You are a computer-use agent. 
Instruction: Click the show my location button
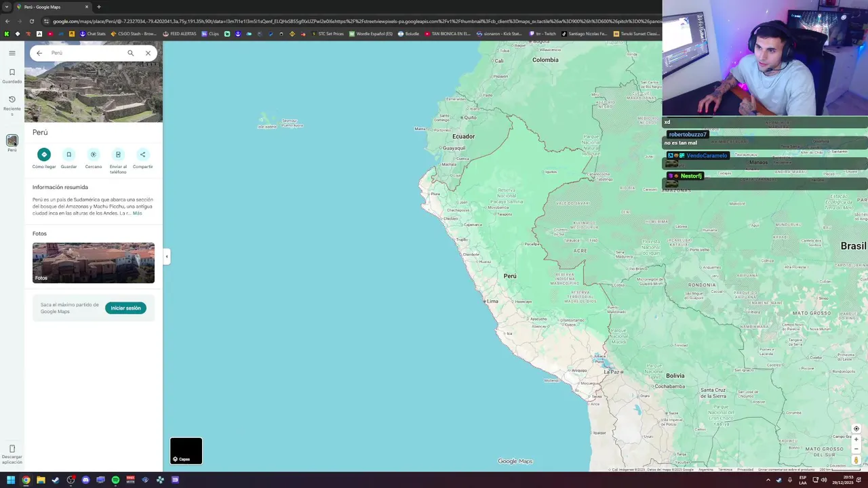(856, 428)
